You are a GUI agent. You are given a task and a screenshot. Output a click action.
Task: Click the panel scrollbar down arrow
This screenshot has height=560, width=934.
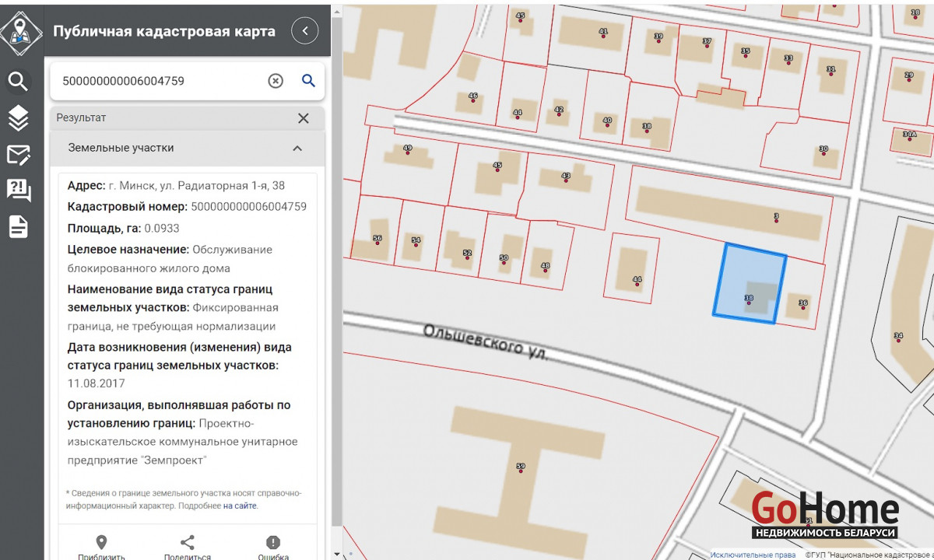(x=337, y=554)
